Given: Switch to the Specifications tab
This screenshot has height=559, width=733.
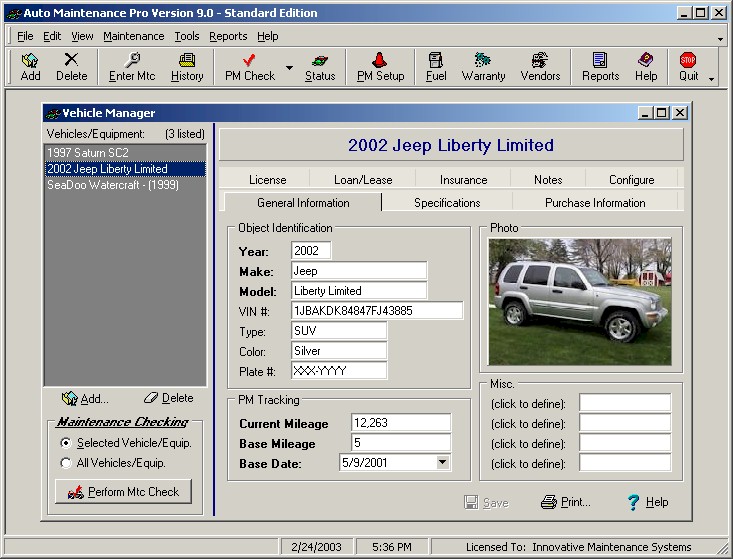Looking at the screenshot, I should pyautogui.click(x=447, y=202).
